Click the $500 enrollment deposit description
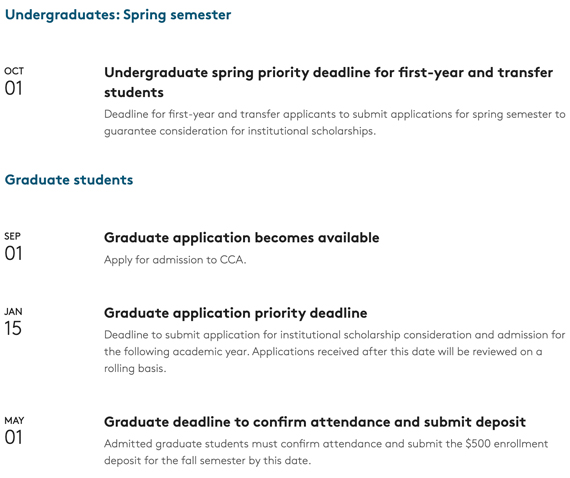 coord(326,452)
